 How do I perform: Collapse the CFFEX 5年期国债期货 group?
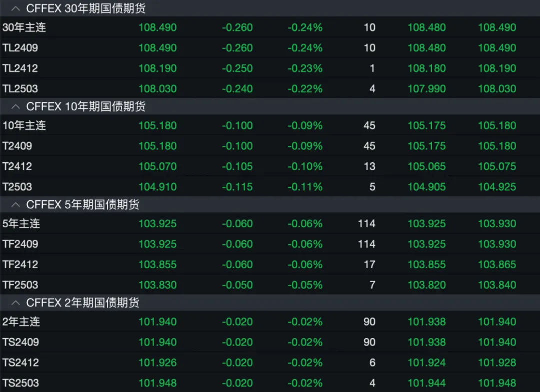[x=15, y=205]
